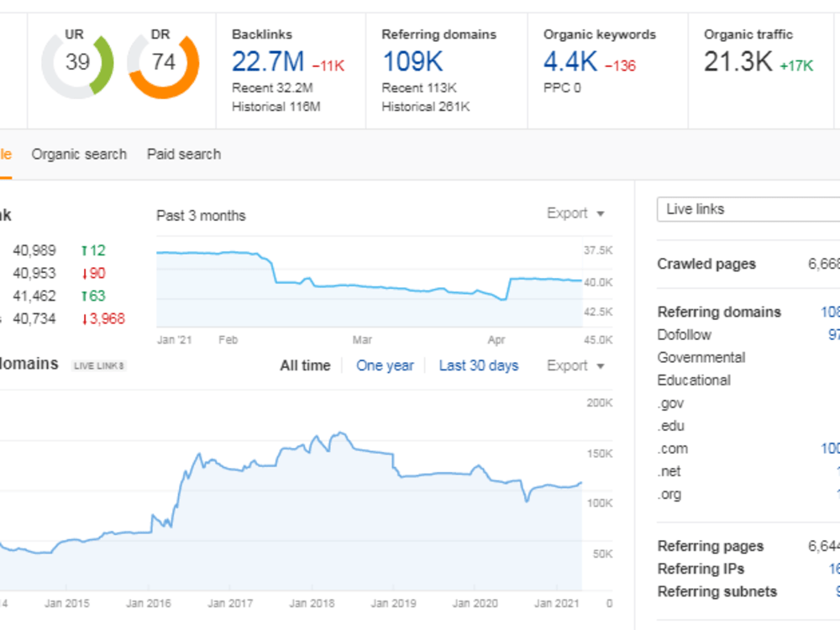The image size is (840, 630).
Task: Open the 4.4K organic keywords count
Action: pos(570,61)
